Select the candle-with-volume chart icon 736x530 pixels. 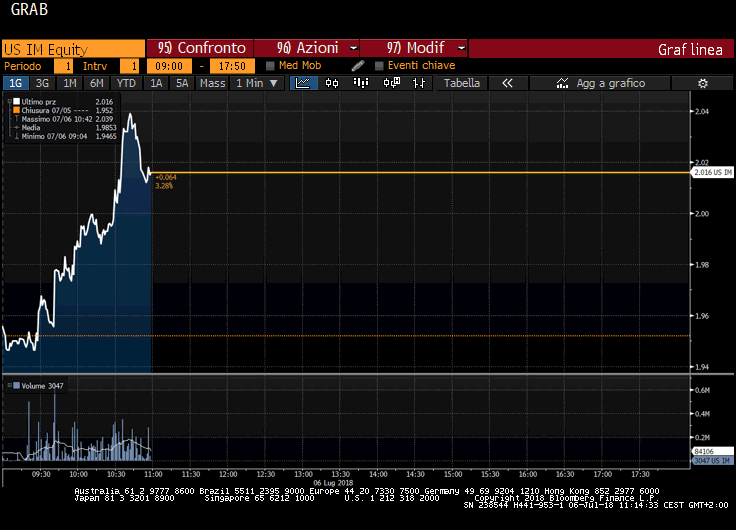point(391,83)
